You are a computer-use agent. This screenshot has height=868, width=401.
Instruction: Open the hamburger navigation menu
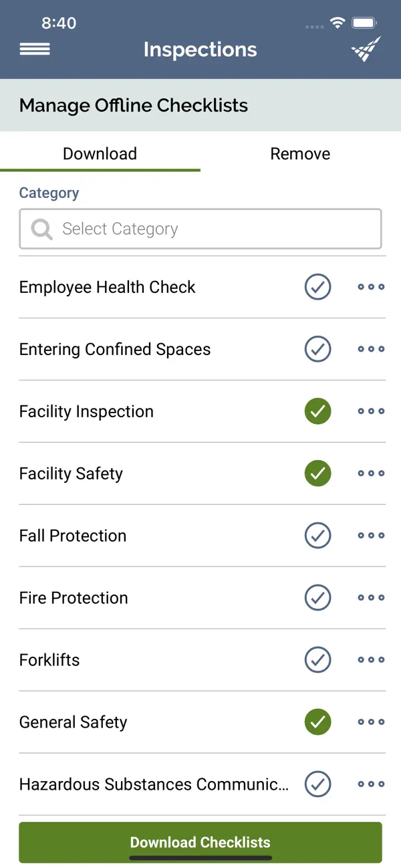click(34, 49)
